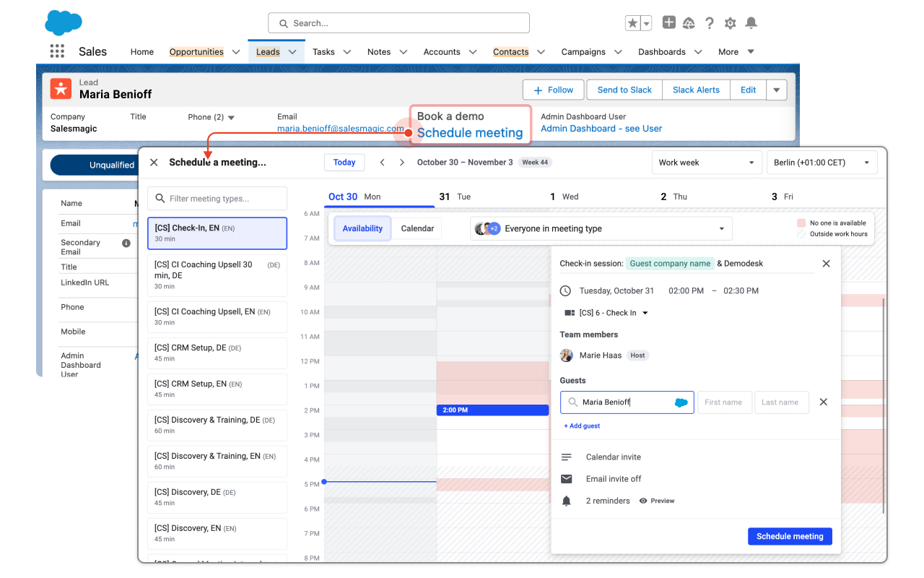Click the Schedule meeting link on lead
924x578 pixels.
point(470,133)
